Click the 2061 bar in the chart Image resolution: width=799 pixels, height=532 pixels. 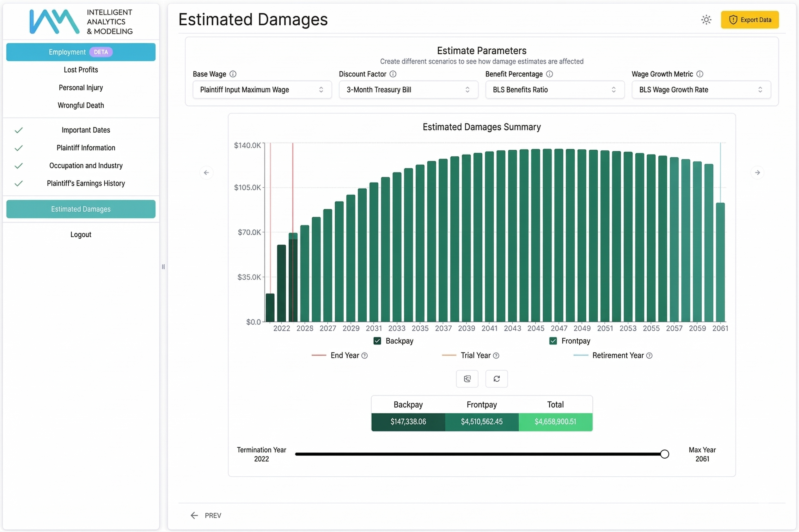pos(720,262)
